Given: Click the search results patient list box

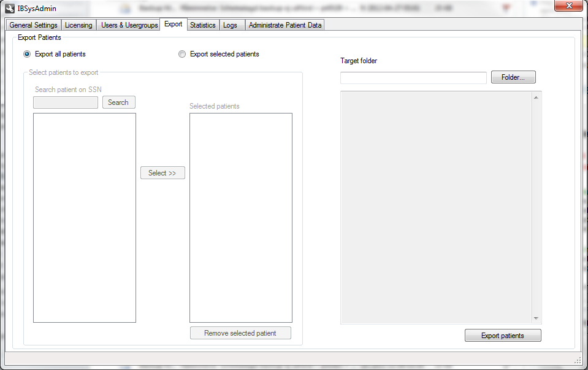Looking at the screenshot, I should click(85, 218).
